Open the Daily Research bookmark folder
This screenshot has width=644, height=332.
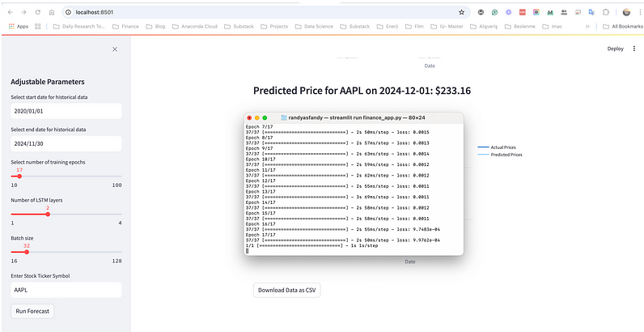tap(80, 26)
